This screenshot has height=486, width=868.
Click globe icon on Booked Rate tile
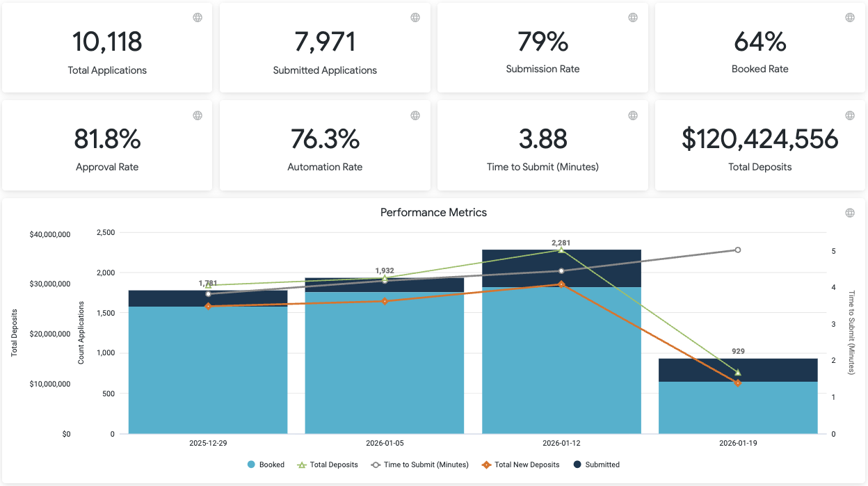point(850,17)
